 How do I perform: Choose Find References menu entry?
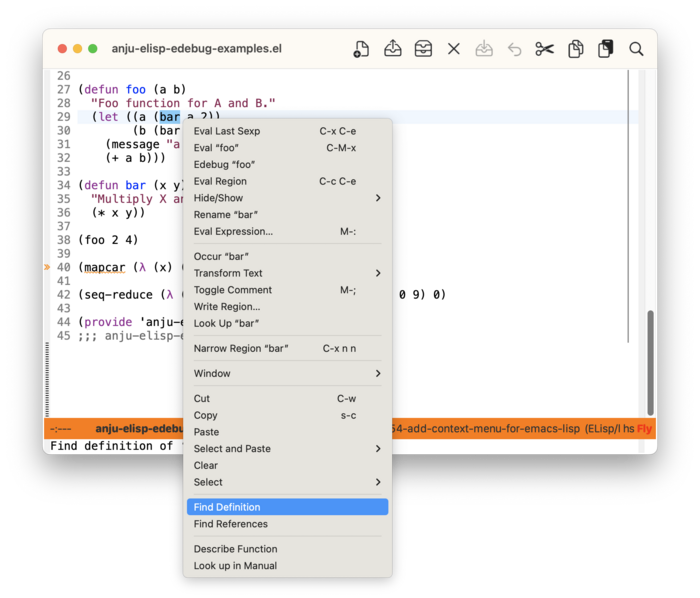pyautogui.click(x=287, y=524)
